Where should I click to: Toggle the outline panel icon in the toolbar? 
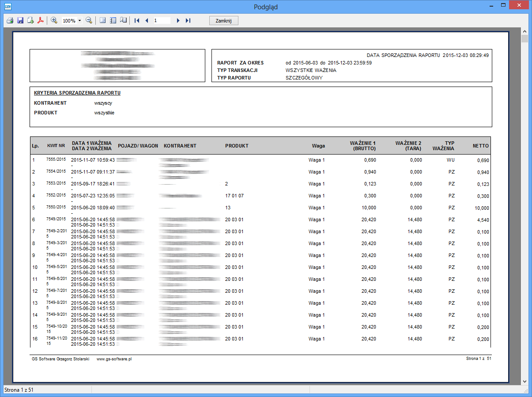coord(113,20)
